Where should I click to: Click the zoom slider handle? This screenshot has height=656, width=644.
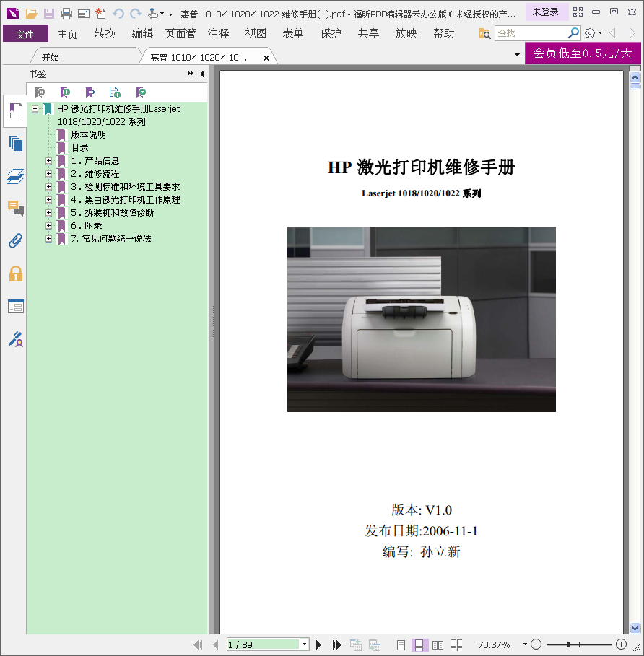(x=568, y=644)
